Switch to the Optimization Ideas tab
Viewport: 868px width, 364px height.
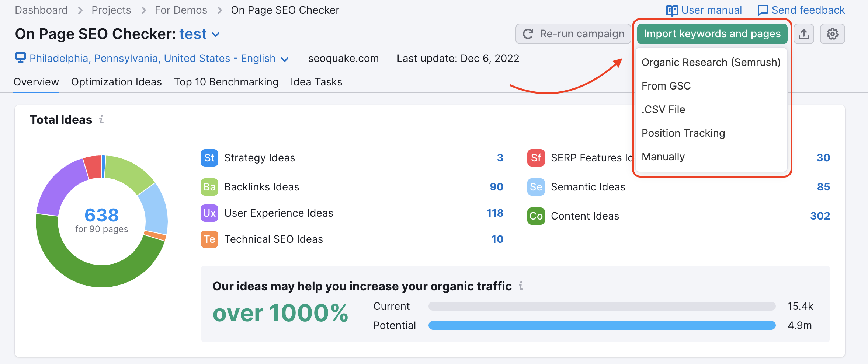117,82
